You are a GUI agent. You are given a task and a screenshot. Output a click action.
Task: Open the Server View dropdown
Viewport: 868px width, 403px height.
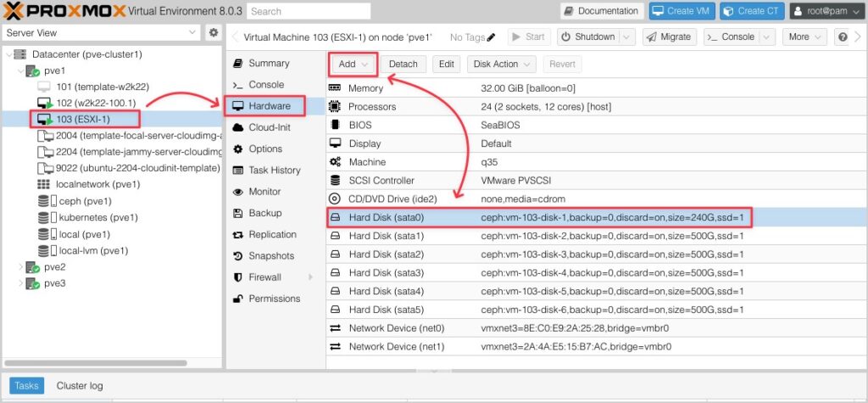pyautogui.click(x=102, y=33)
